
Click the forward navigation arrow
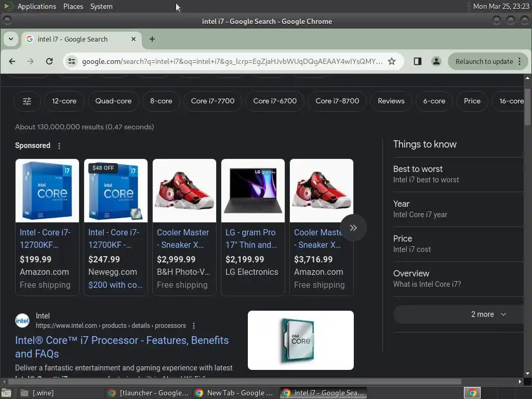(x=31, y=61)
